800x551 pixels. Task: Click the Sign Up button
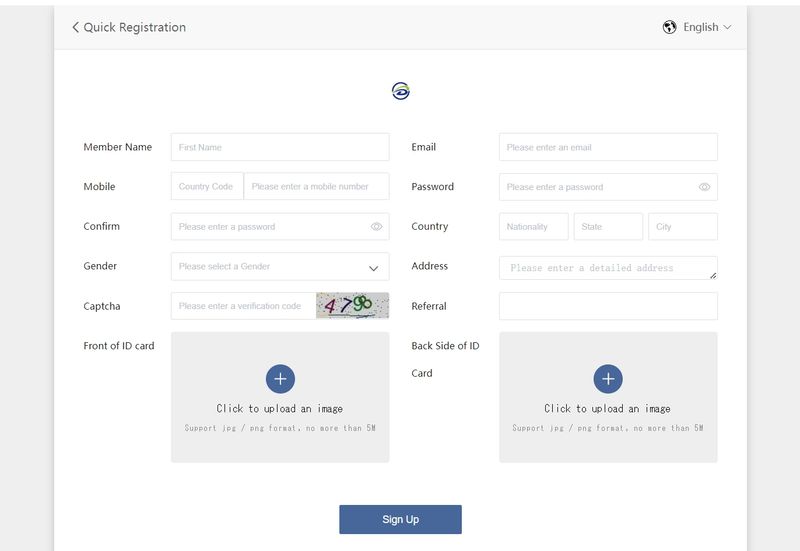(x=401, y=519)
